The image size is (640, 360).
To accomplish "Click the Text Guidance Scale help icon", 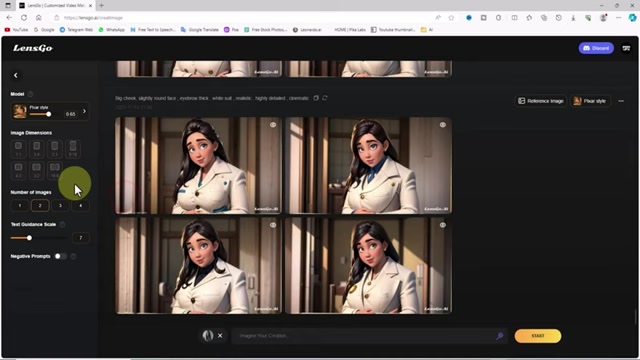I will 62,224.
